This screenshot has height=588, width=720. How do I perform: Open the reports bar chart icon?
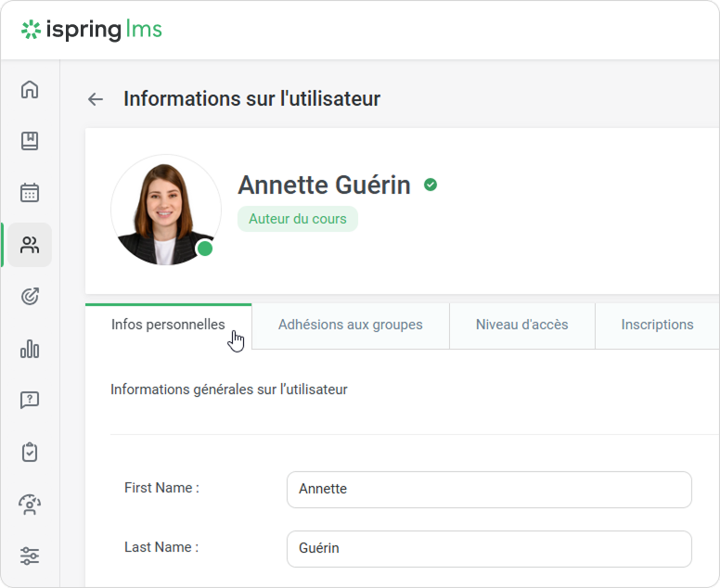[x=30, y=349]
